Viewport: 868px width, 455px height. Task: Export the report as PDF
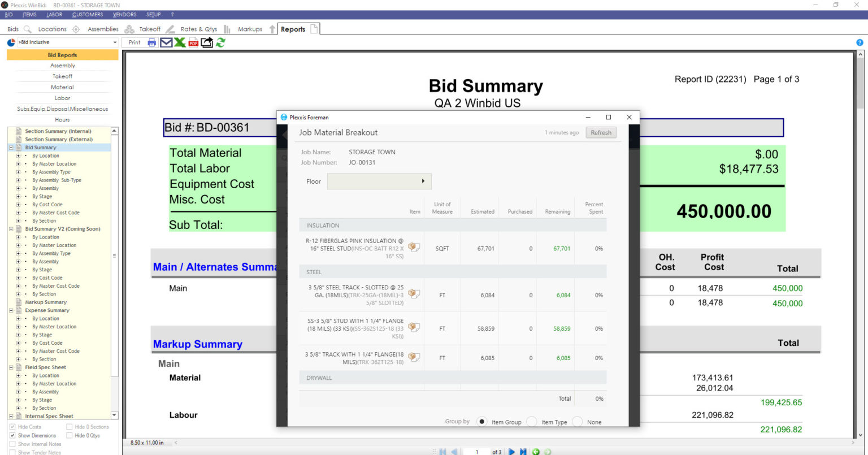tap(193, 42)
